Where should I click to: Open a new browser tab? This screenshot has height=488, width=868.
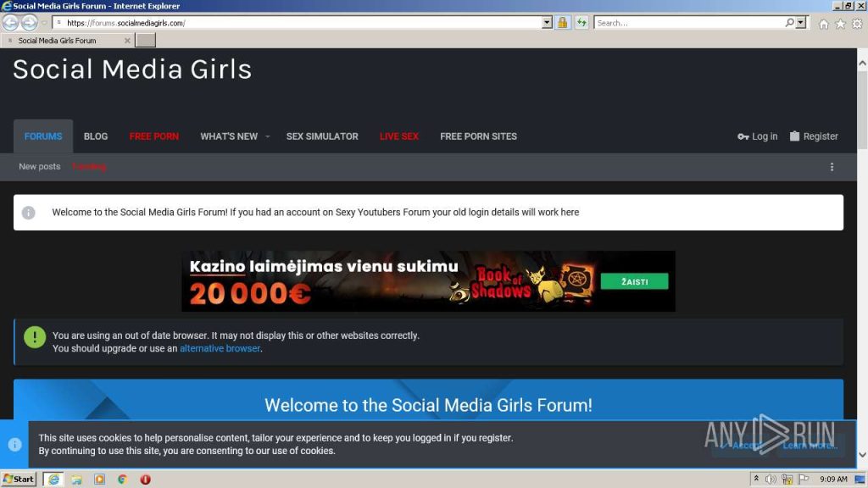(x=146, y=40)
